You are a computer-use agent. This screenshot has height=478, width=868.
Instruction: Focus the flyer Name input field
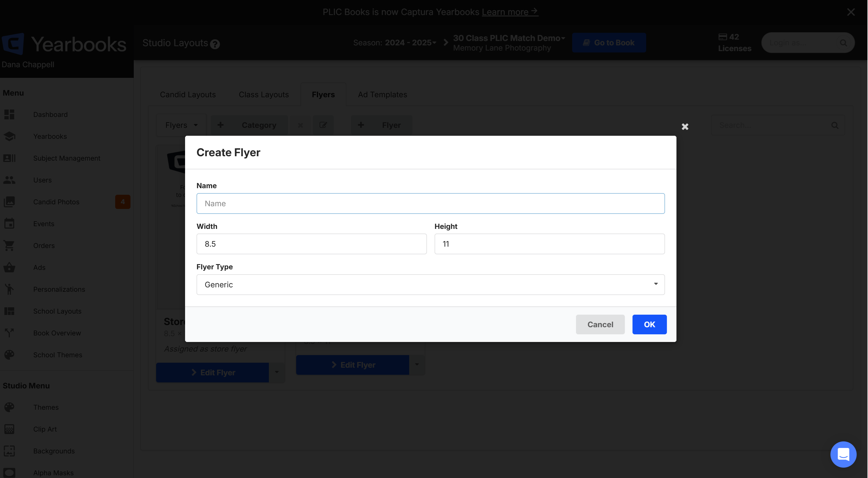[x=430, y=203]
